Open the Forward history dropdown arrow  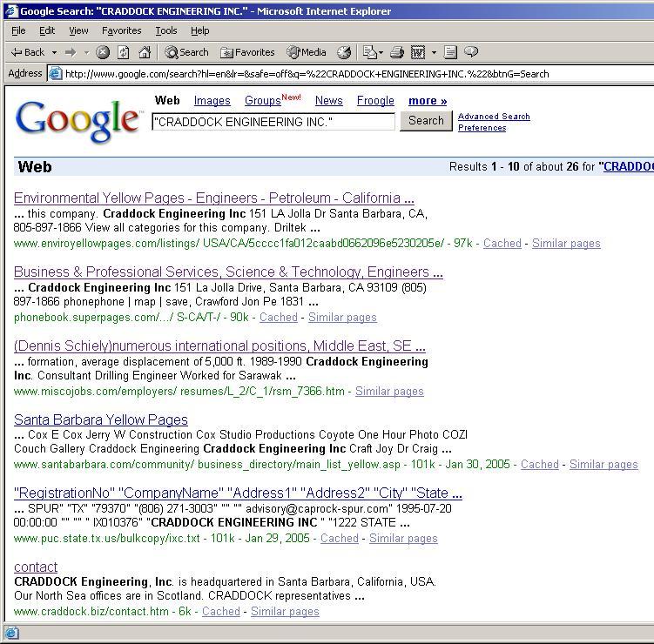click(x=87, y=52)
